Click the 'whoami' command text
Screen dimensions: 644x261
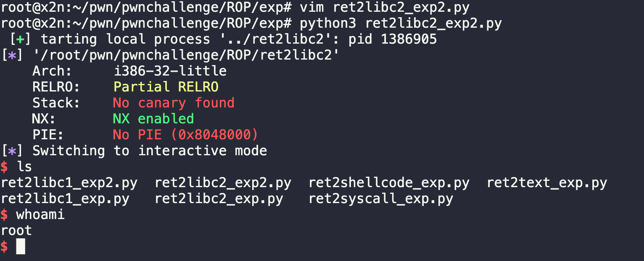pos(40,215)
